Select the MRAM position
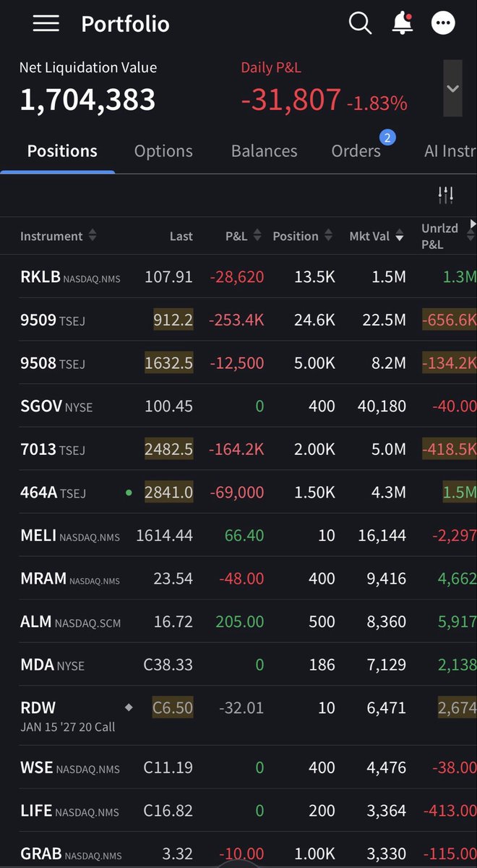Image resolution: width=477 pixels, height=868 pixels. [239, 578]
